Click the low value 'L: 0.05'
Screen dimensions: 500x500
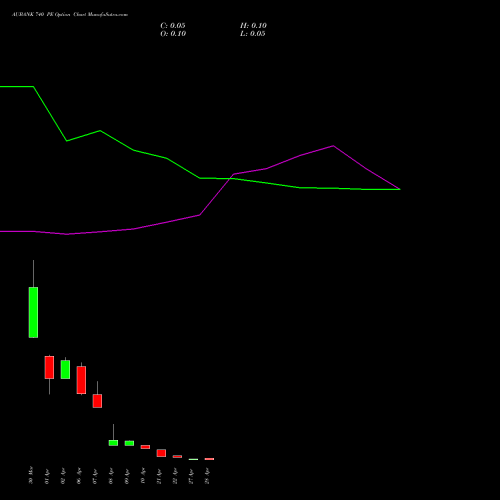pos(253,34)
